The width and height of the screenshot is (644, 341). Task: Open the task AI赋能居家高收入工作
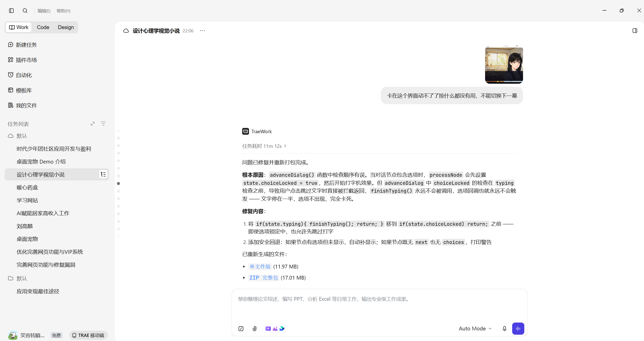point(57,213)
